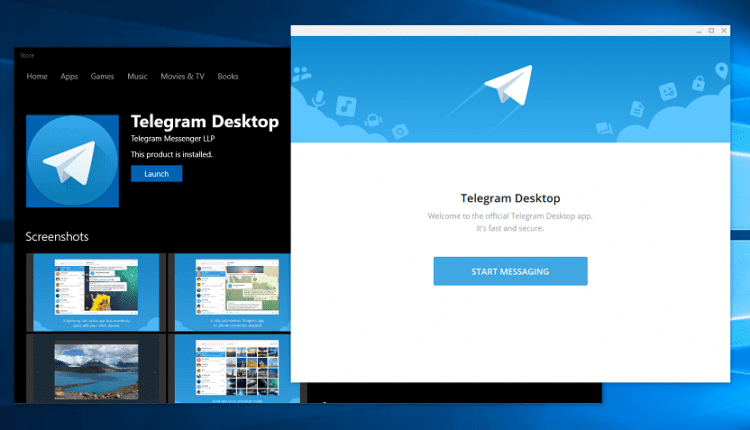This screenshot has height=430, width=750.
Task: Click the 'Telegram Desktop' heading in Store
Action: (205, 121)
